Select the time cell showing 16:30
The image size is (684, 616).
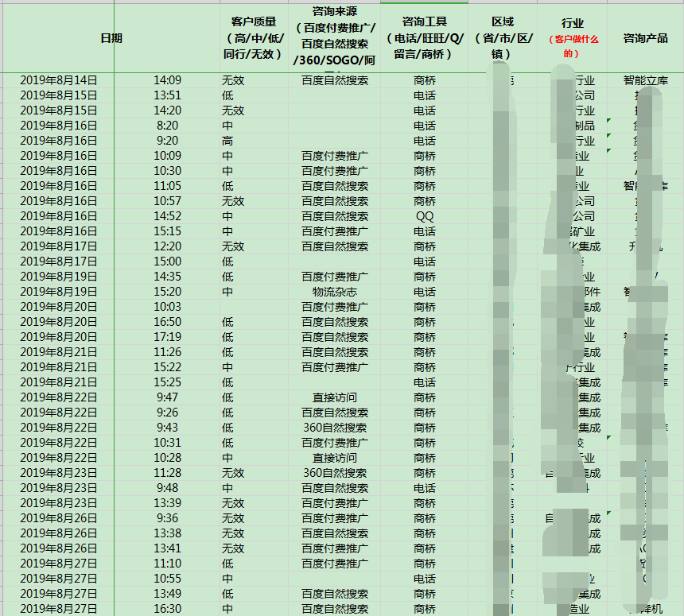coord(167,609)
